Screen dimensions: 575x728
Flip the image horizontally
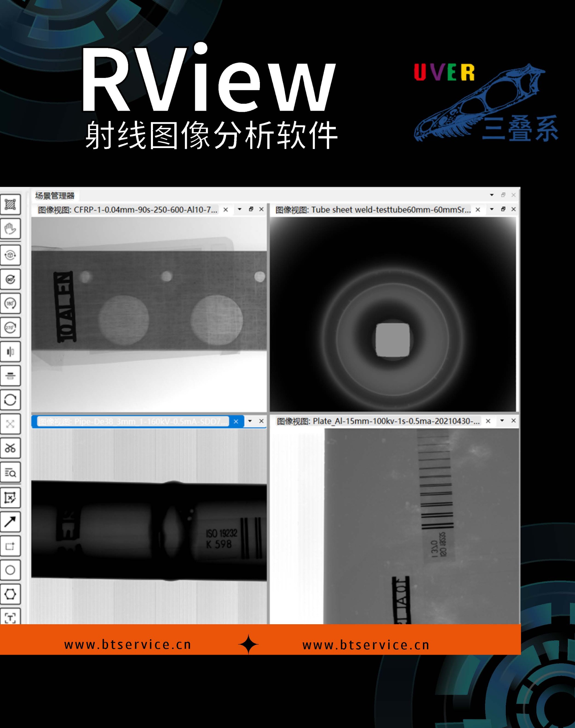(10, 352)
